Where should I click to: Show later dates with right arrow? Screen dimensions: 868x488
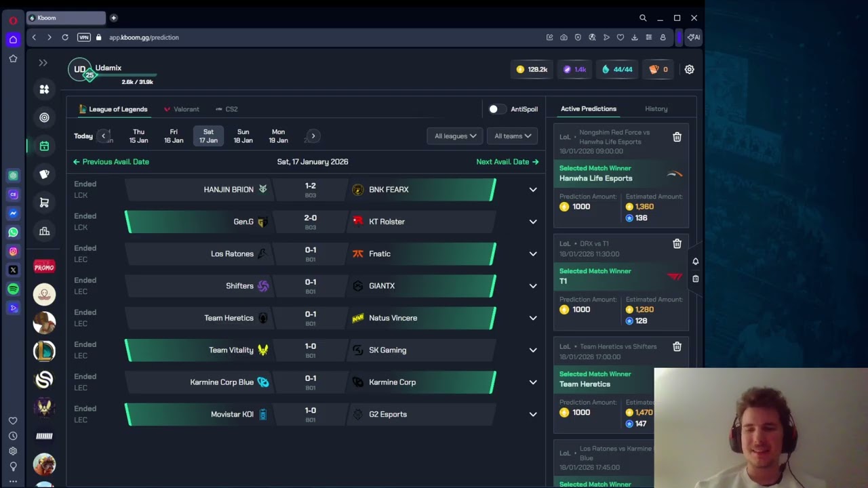313,136
